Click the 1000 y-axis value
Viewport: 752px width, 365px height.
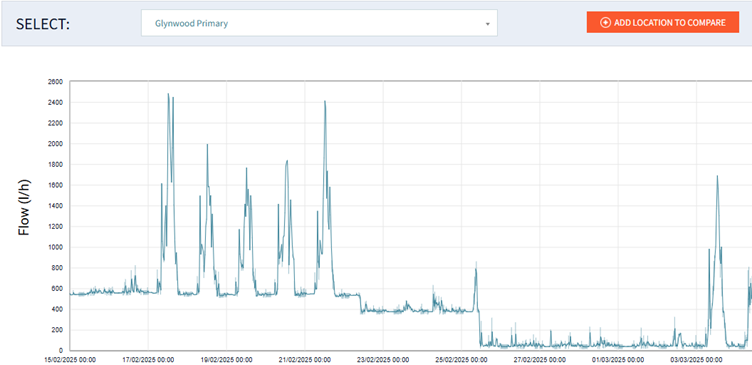click(55, 247)
